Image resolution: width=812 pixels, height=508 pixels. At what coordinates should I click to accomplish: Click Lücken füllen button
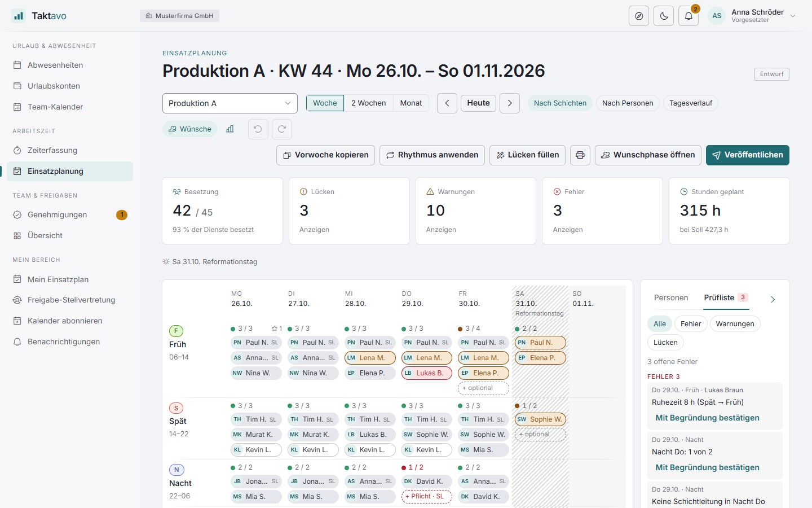[527, 155]
